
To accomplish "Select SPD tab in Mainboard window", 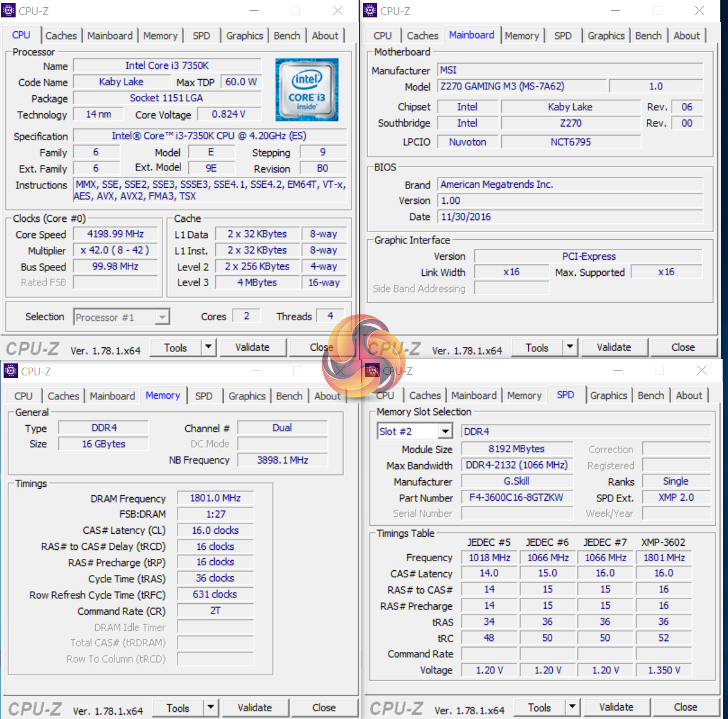I will pos(563,35).
